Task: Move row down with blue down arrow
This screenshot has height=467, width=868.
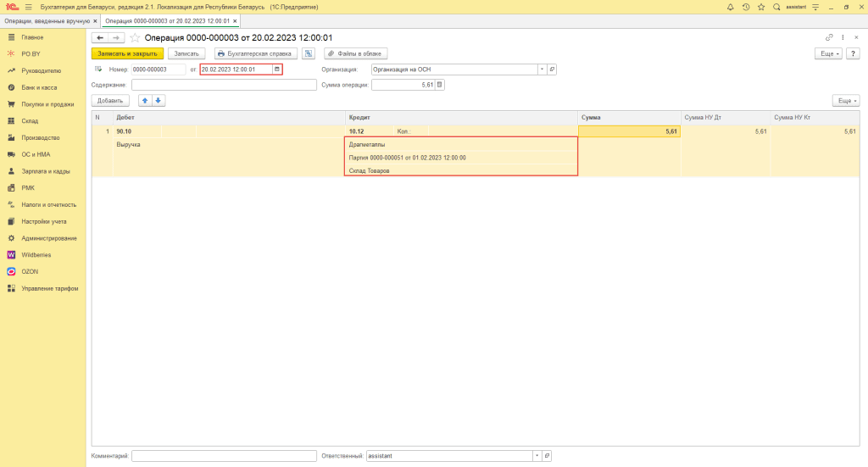Action: (159, 100)
